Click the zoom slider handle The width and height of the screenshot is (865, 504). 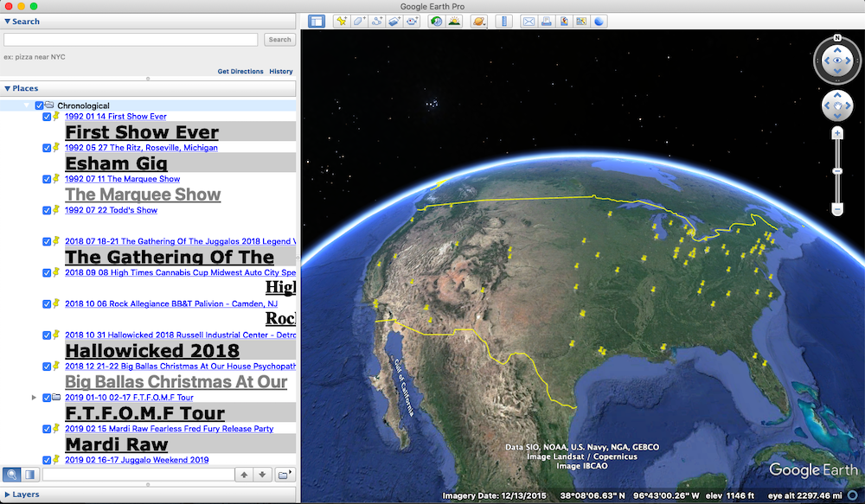pyautogui.click(x=837, y=171)
